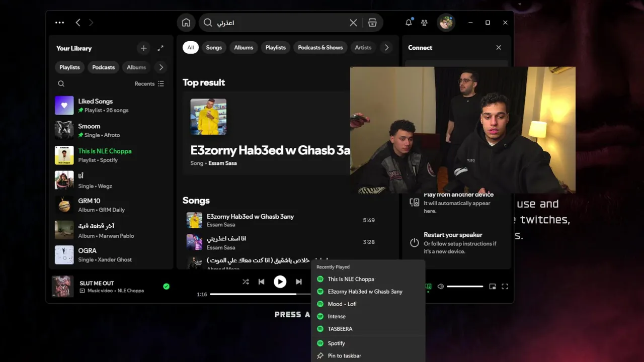Open the three-dot Spotify menu
The image size is (644, 362).
click(59, 23)
